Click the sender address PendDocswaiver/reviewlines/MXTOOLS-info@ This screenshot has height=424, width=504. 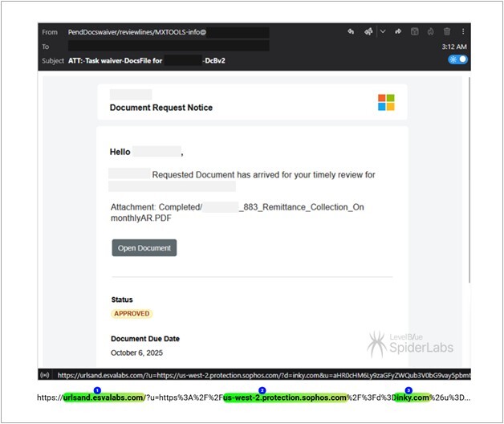137,32
